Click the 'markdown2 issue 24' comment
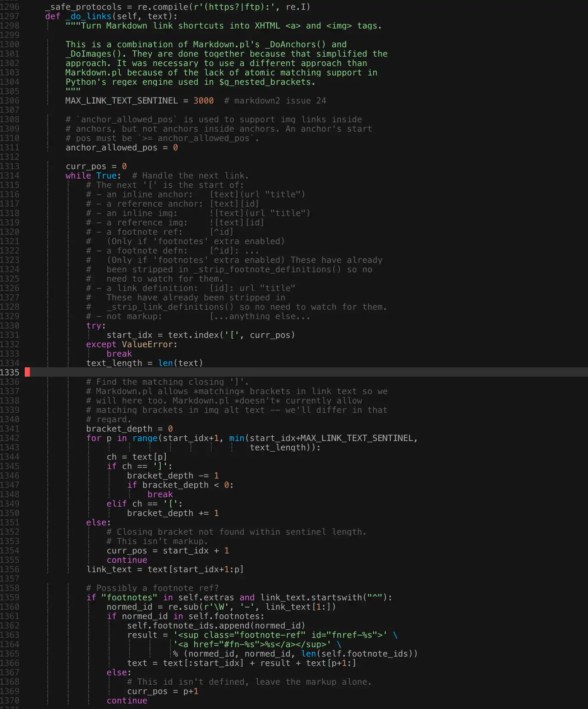The image size is (588, 709). coord(275,101)
